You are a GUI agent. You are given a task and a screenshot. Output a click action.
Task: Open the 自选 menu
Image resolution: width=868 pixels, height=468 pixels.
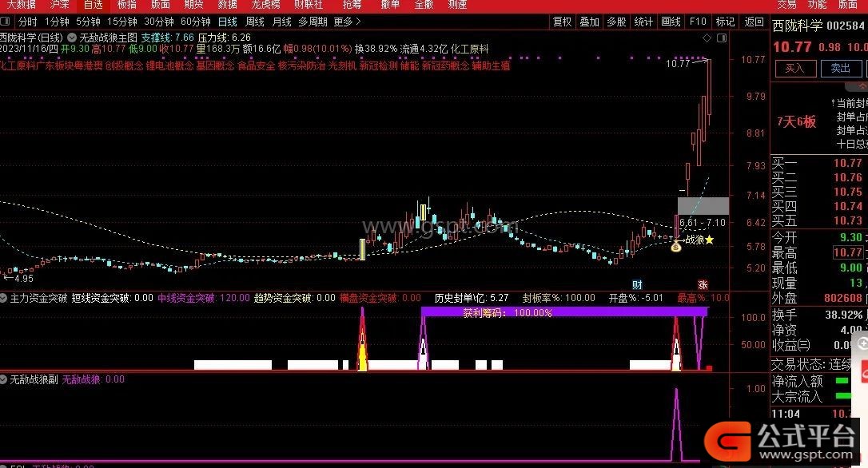pos(93,5)
